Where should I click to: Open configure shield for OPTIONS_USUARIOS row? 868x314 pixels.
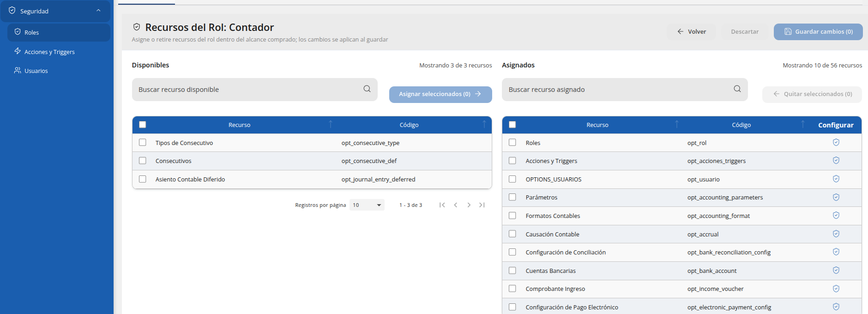pyautogui.click(x=836, y=179)
